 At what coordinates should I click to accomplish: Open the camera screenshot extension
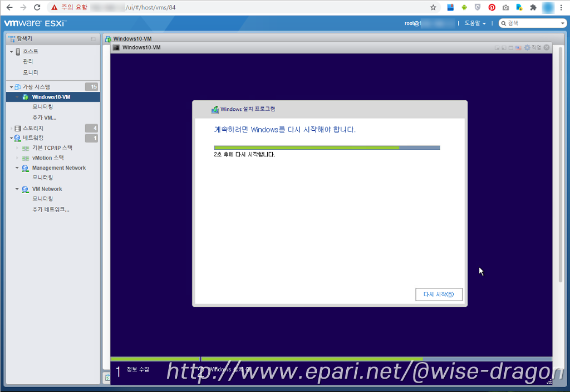[505, 7]
